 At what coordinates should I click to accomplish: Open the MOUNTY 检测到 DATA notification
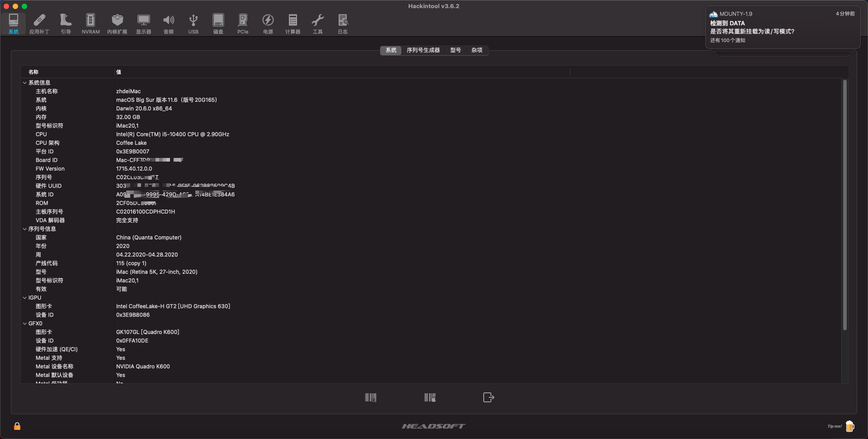click(783, 27)
